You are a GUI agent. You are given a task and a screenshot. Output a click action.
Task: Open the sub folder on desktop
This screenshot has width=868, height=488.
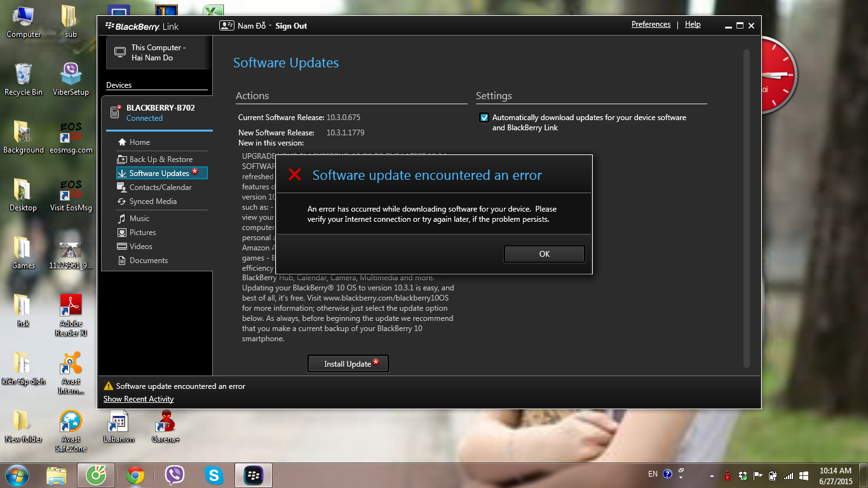(x=71, y=21)
